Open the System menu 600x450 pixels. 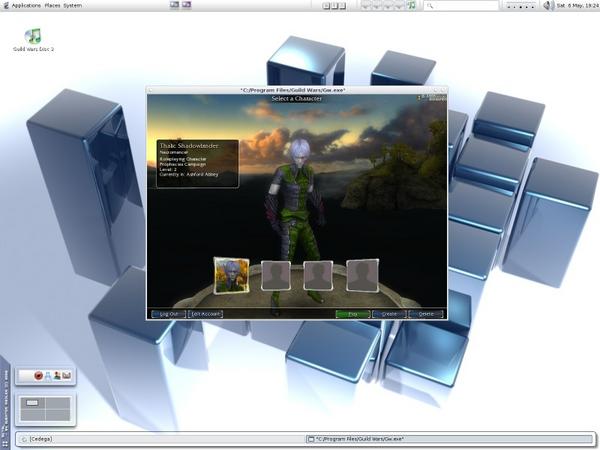(72, 5)
